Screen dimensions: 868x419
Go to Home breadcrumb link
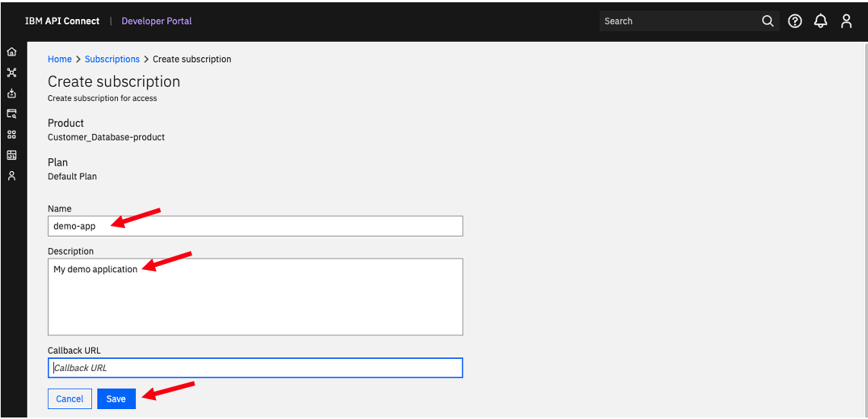(60, 59)
